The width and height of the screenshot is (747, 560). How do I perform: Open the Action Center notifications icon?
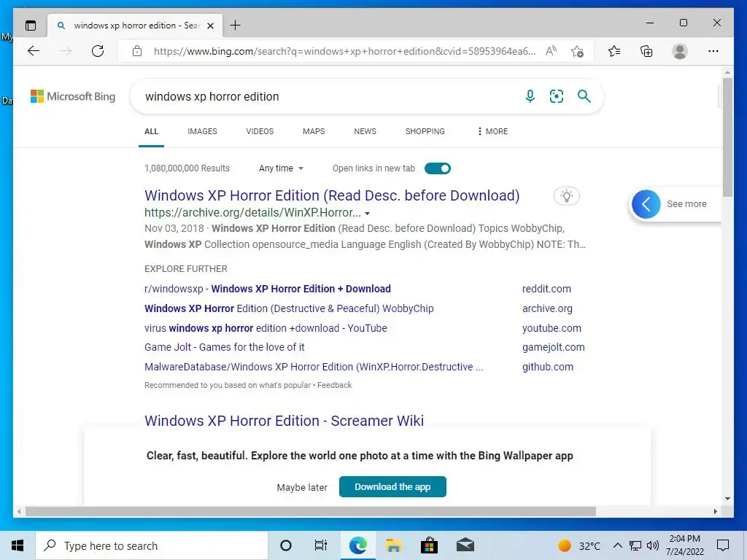click(x=723, y=545)
